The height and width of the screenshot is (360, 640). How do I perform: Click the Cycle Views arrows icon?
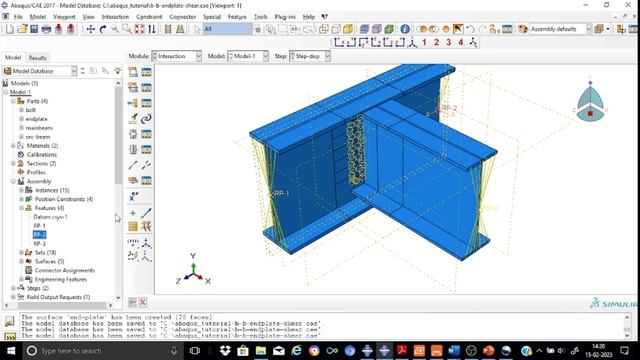click(151, 29)
